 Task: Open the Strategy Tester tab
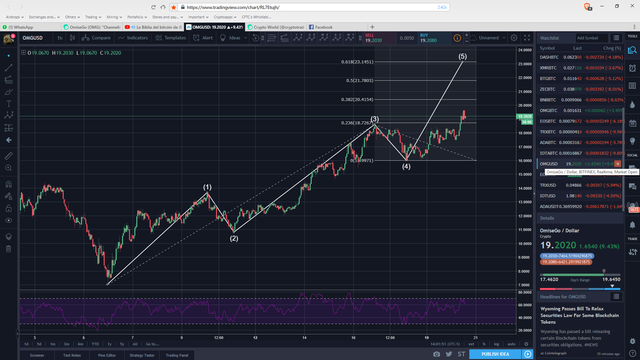point(142,355)
